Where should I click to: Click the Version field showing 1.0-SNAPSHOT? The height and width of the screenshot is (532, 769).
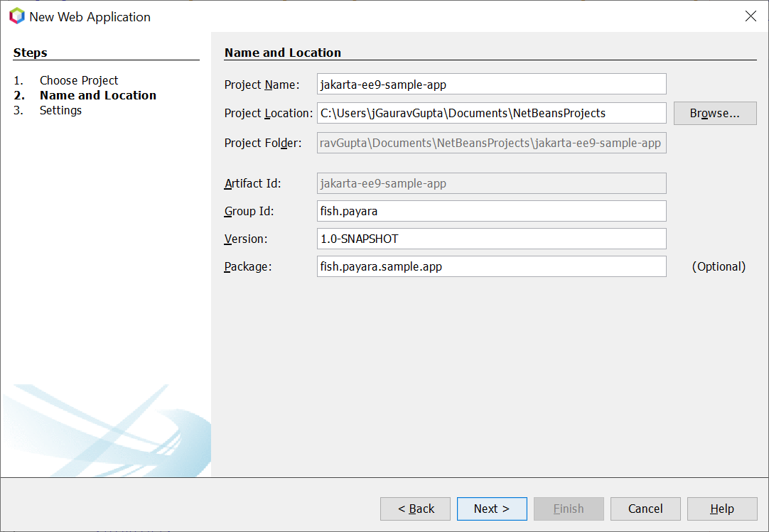click(491, 239)
